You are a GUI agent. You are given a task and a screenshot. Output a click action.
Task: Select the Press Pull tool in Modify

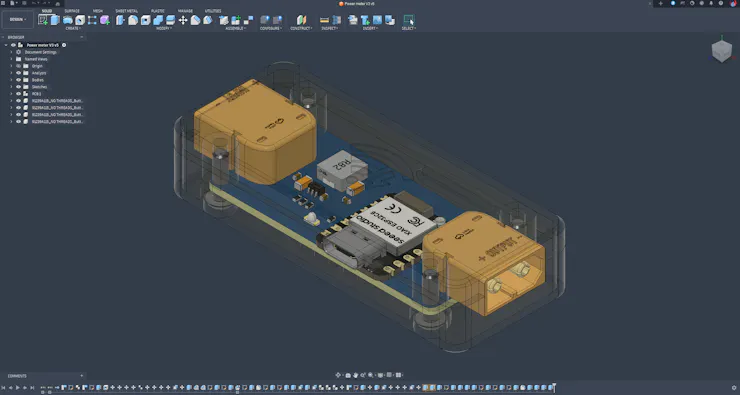(121, 20)
